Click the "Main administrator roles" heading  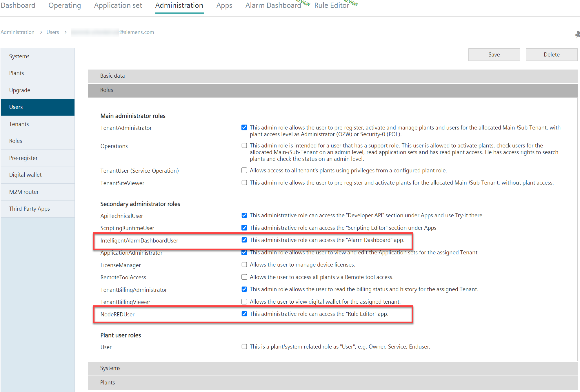pos(133,116)
